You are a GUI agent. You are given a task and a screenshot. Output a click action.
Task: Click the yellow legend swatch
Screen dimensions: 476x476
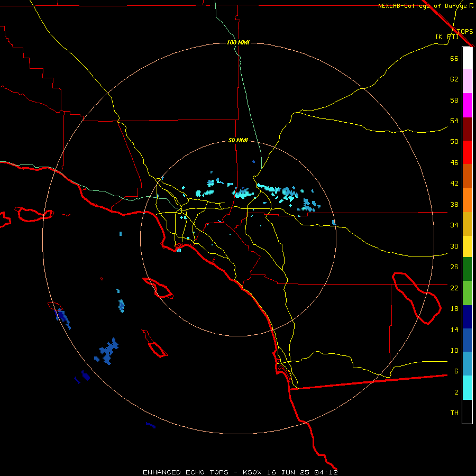pyautogui.click(x=467, y=246)
